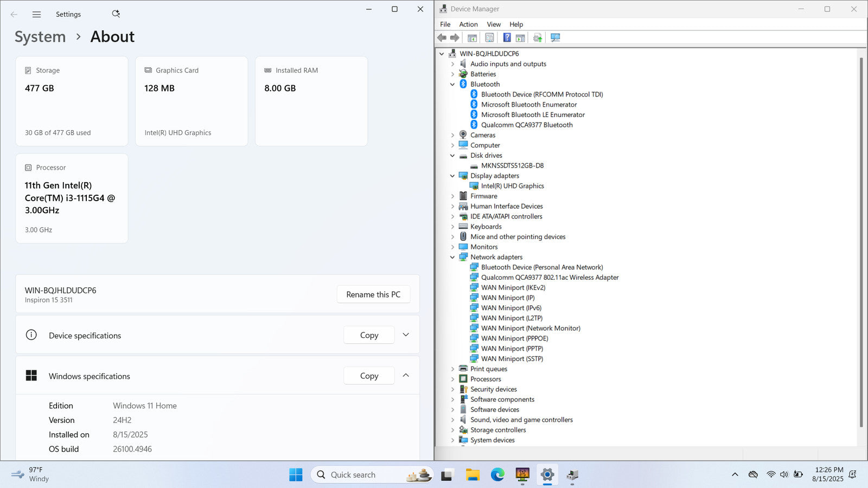Click Show/Hide Console Tree toolbar icon
868x488 pixels.
472,37
